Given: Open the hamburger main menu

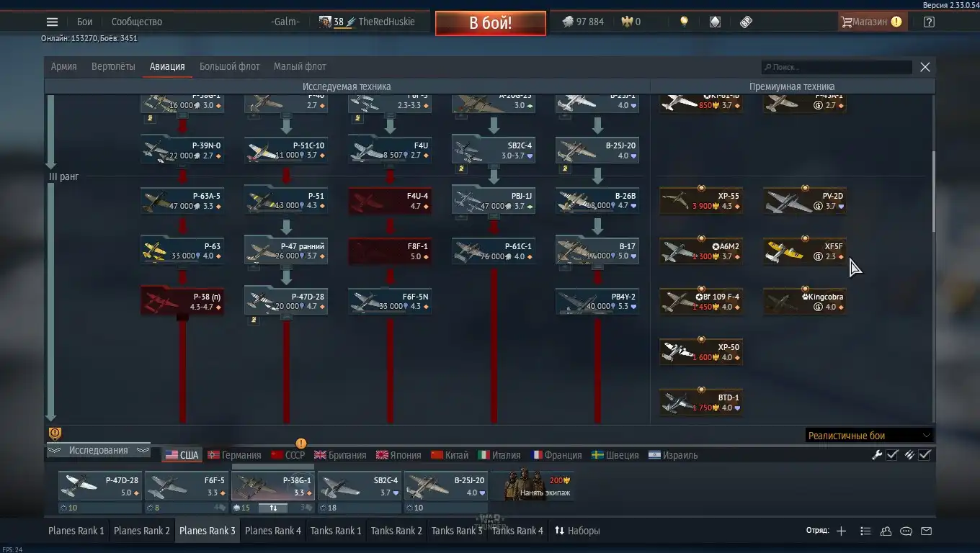Looking at the screenshot, I should (x=52, y=22).
